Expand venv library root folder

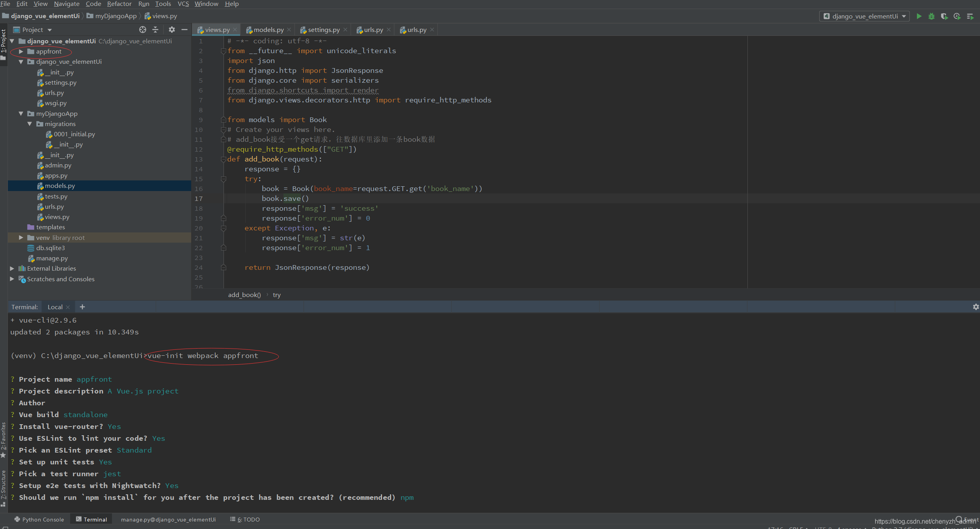[x=21, y=238]
